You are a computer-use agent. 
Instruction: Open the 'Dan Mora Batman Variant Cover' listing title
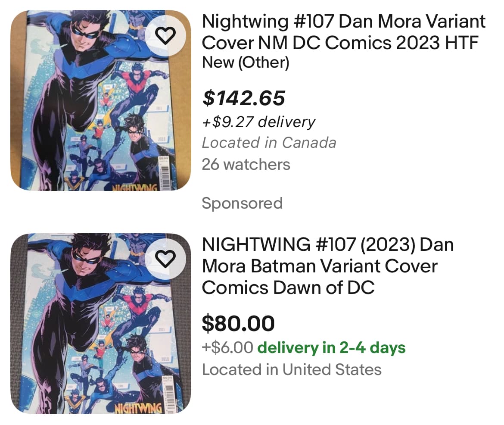pyautogui.click(x=327, y=266)
